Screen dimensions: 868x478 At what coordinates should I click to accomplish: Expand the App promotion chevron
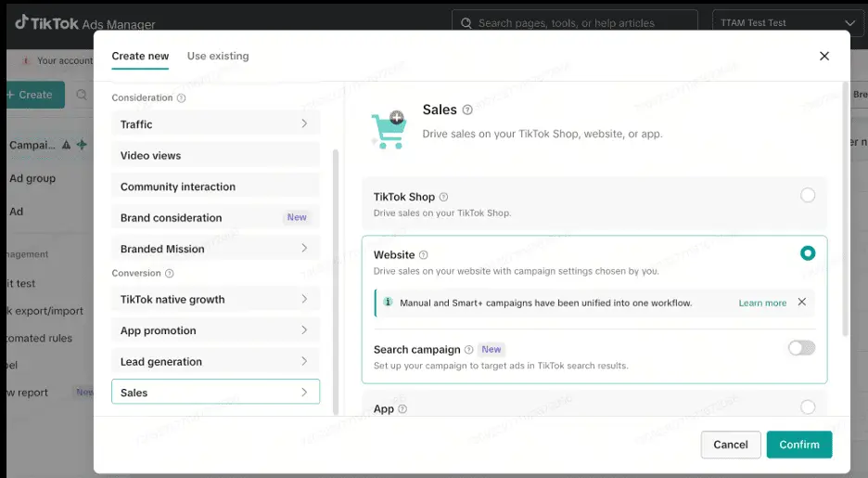tap(304, 329)
